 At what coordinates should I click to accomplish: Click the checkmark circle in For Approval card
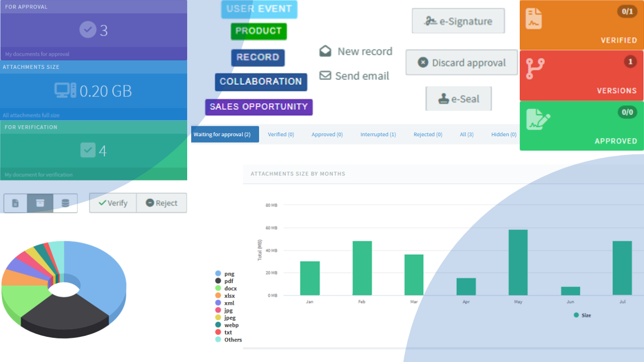(x=88, y=30)
